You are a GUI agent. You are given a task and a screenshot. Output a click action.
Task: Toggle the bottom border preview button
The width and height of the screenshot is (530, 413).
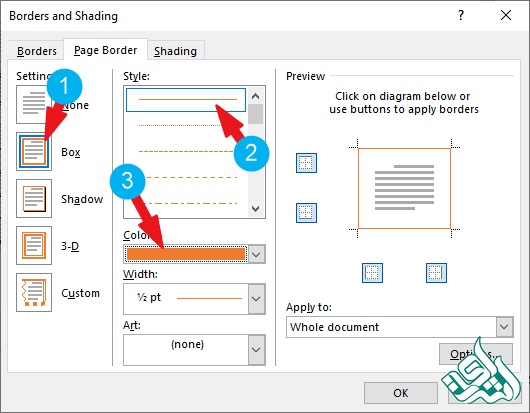pos(306,213)
